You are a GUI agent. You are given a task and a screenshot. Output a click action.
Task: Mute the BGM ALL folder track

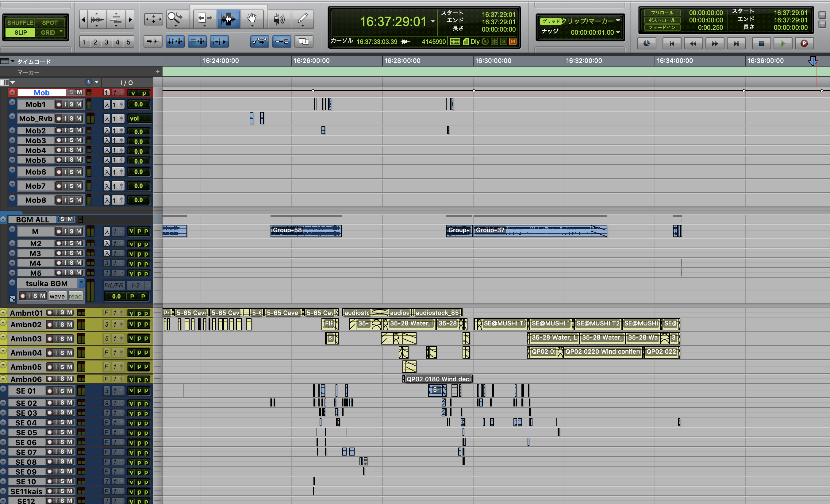[70, 219]
